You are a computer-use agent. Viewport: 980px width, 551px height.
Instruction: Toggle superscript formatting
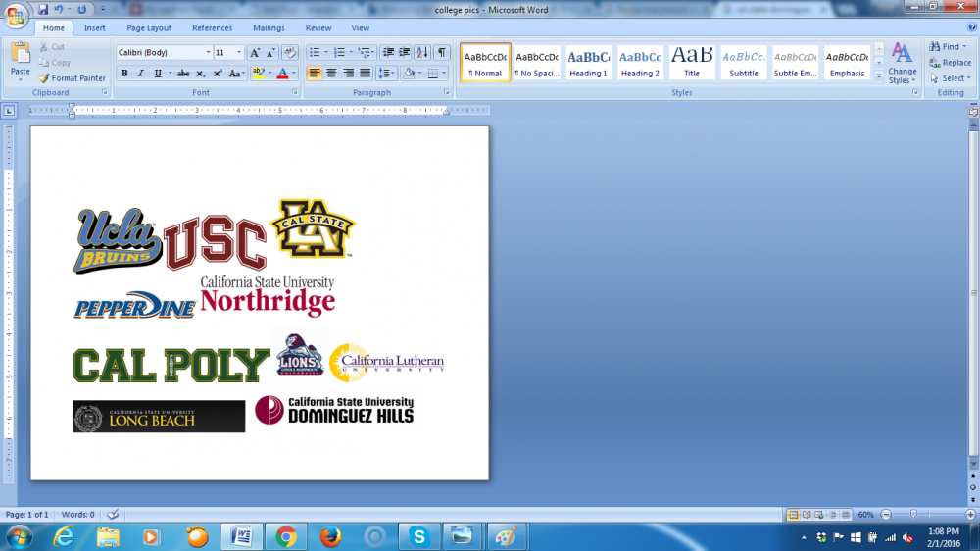(217, 74)
